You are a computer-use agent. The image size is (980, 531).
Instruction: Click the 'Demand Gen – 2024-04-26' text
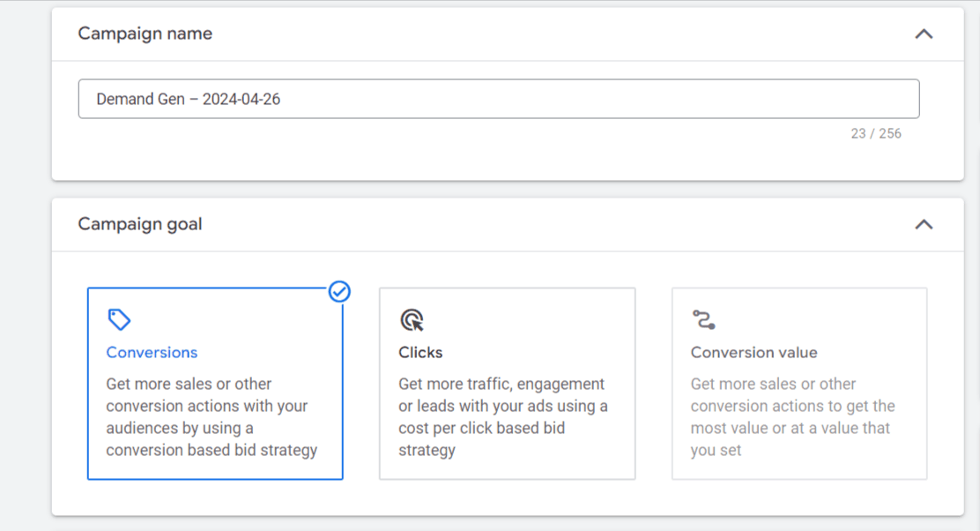pos(188,99)
